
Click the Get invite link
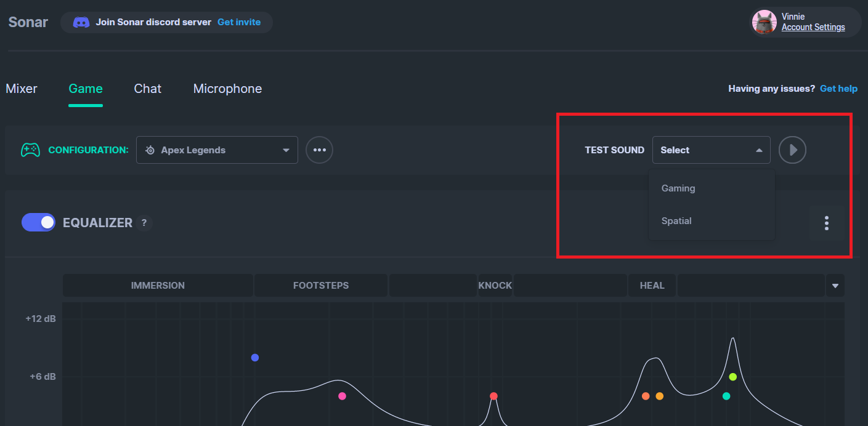[x=239, y=22]
